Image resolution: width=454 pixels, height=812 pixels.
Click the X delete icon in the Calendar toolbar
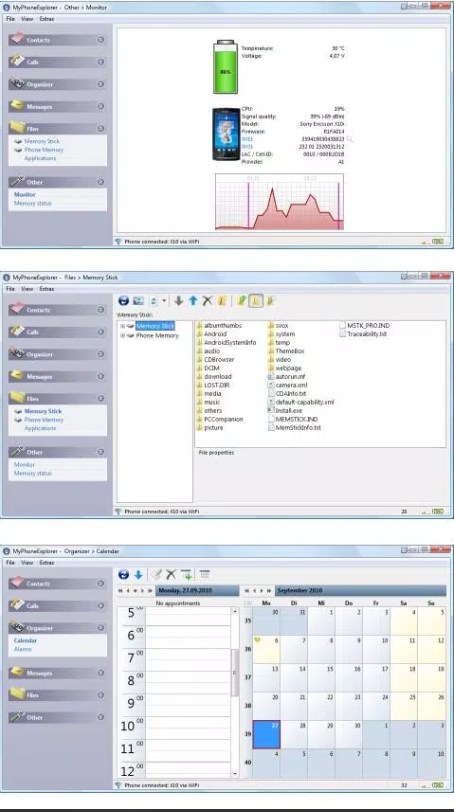point(171,574)
